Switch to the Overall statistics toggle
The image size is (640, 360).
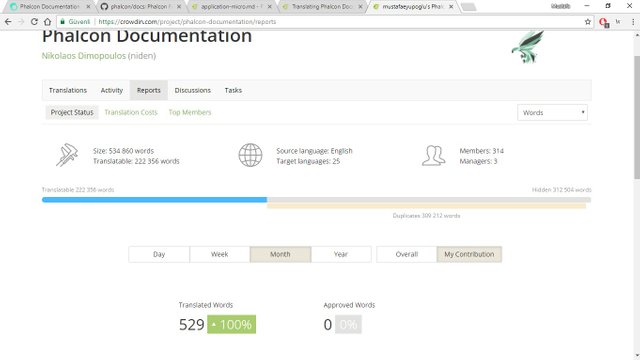(407, 254)
